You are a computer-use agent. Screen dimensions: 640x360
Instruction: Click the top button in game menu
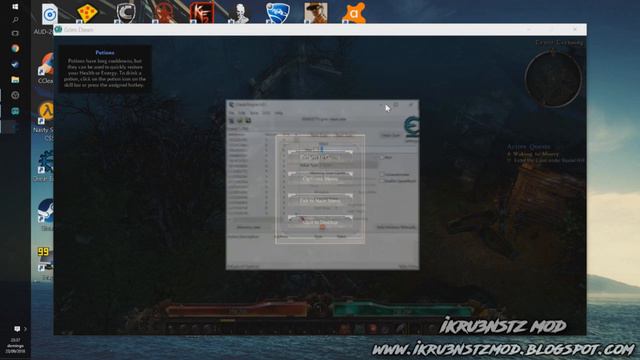coord(320,157)
